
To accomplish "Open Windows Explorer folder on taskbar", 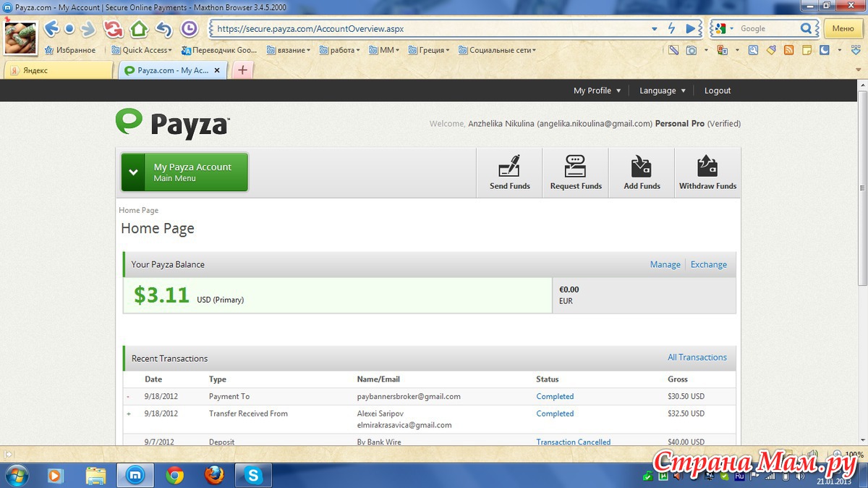I will pos(96,476).
